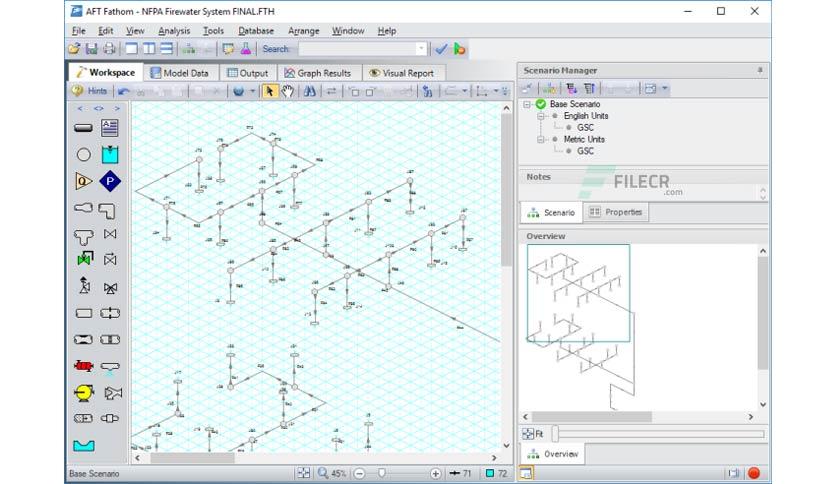This screenshot has width=836, height=484.
Task: Toggle the Scenario Manager pin
Action: point(760,70)
